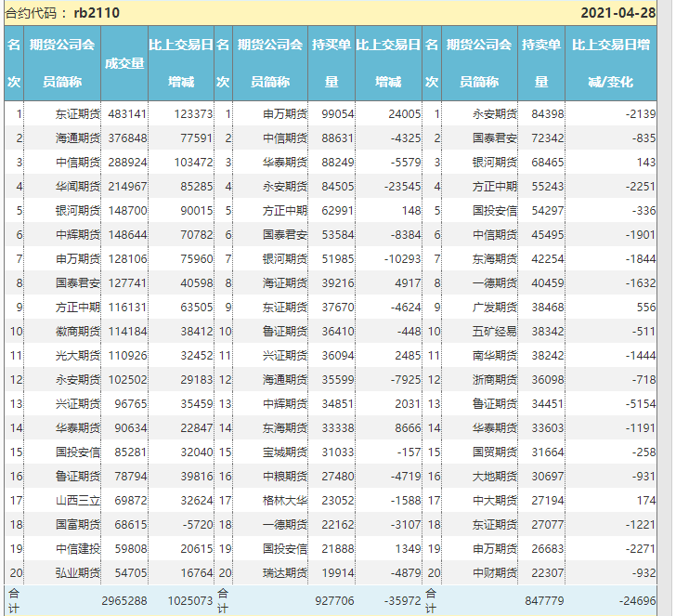Screen dimensions: 676x616
Task: Select 大地期货 in short position ranking
Action: [495, 477]
